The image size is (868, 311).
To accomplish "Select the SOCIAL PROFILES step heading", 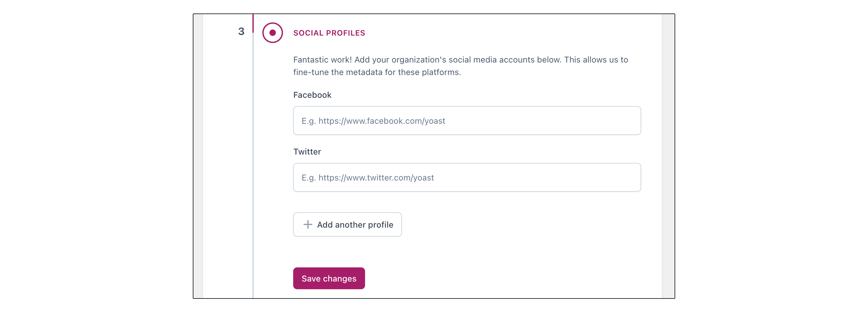I will pos(329,33).
